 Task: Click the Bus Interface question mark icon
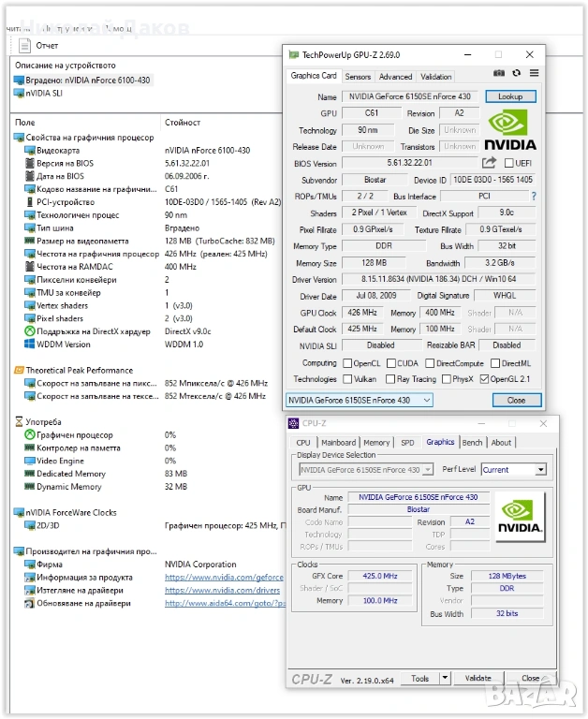click(x=534, y=197)
